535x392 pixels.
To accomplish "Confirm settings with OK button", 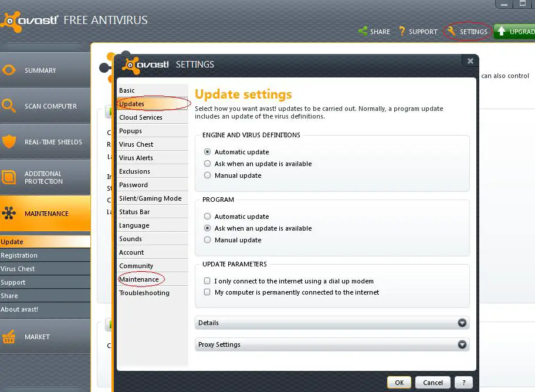I will pyautogui.click(x=399, y=383).
